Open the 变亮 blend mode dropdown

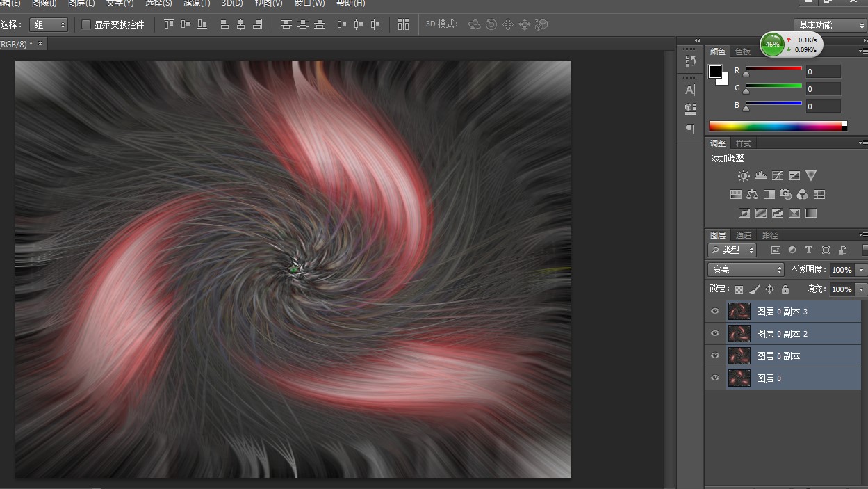(x=746, y=270)
